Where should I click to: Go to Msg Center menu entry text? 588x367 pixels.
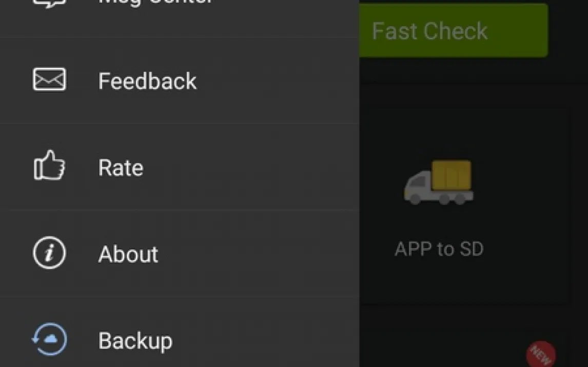point(155,2)
